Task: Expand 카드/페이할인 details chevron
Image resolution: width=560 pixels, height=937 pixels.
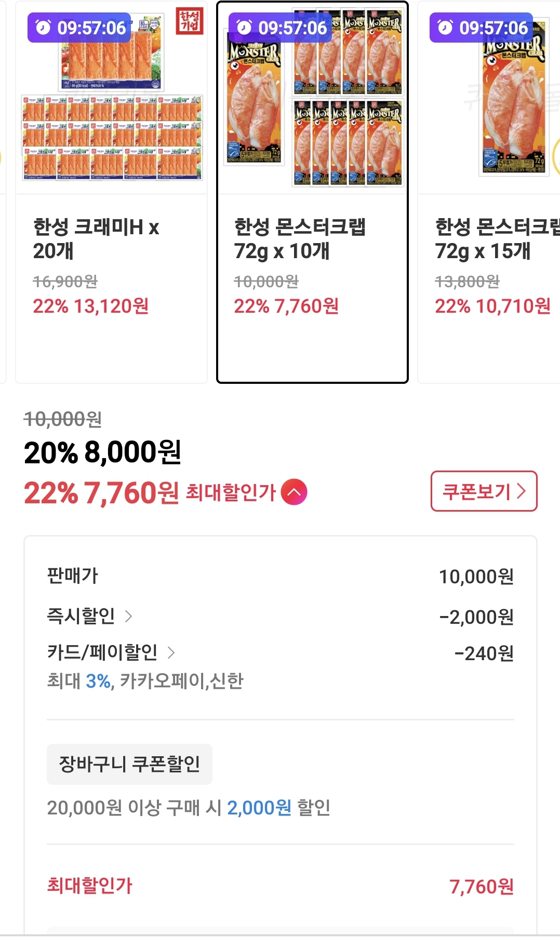Action: 171,652
